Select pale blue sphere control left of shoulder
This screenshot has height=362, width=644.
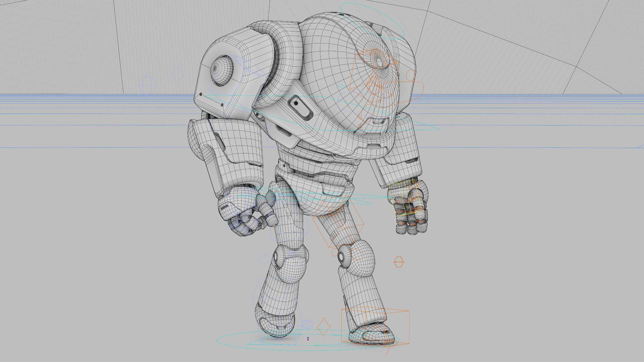coord(147,85)
